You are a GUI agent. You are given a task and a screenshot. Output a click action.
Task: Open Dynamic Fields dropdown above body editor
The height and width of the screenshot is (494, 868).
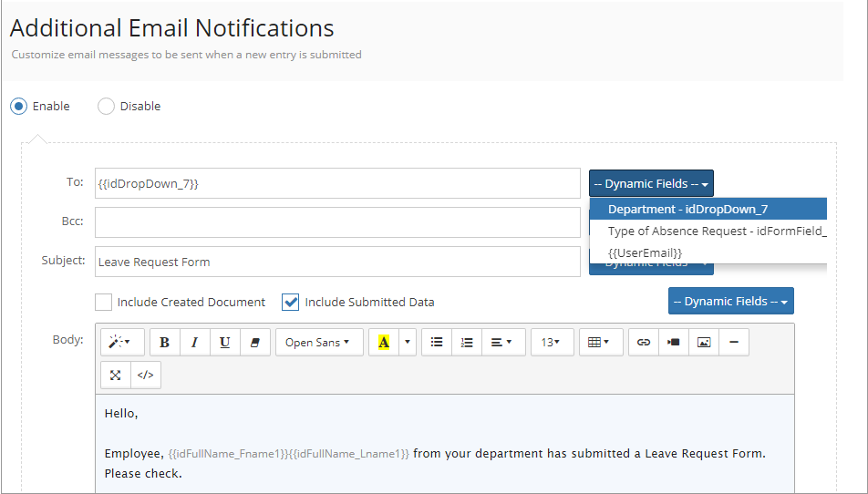pos(730,301)
